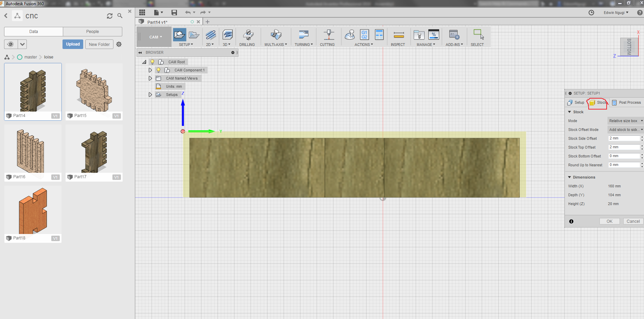The width and height of the screenshot is (644, 319).
Task: Switch to the People tab
Action: click(92, 32)
